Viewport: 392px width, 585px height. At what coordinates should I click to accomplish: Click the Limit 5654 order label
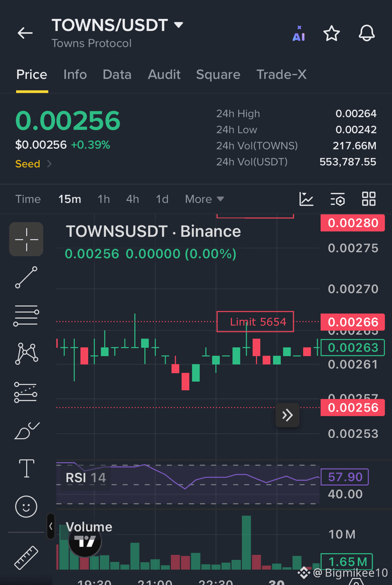tap(255, 322)
